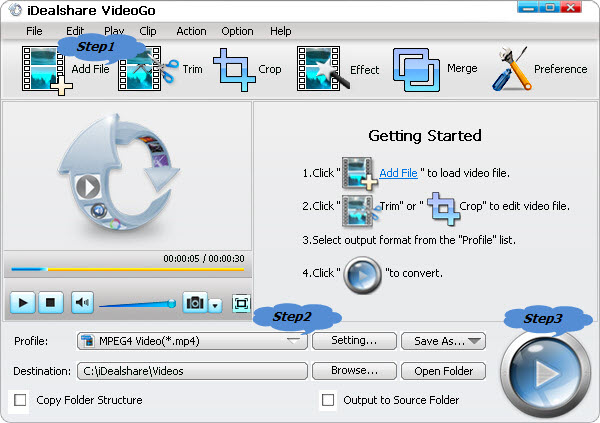Expand the Profile format dropdown

(293, 341)
